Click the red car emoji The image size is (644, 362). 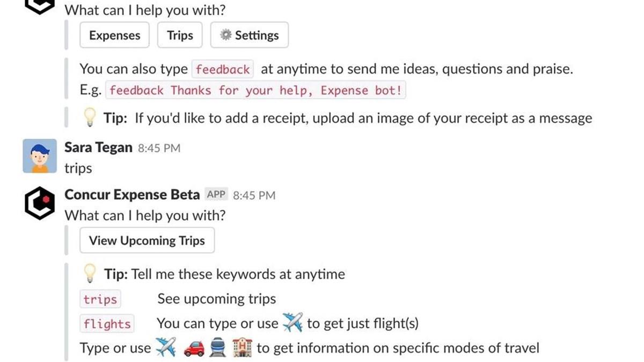pos(194,349)
